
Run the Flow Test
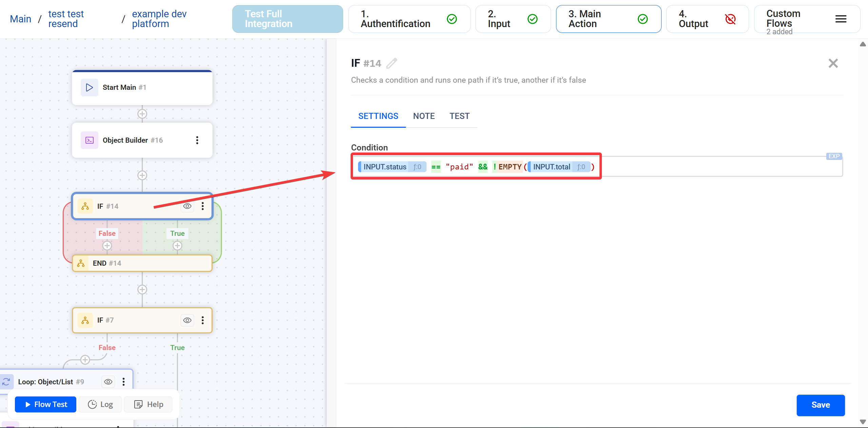(x=46, y=404)
